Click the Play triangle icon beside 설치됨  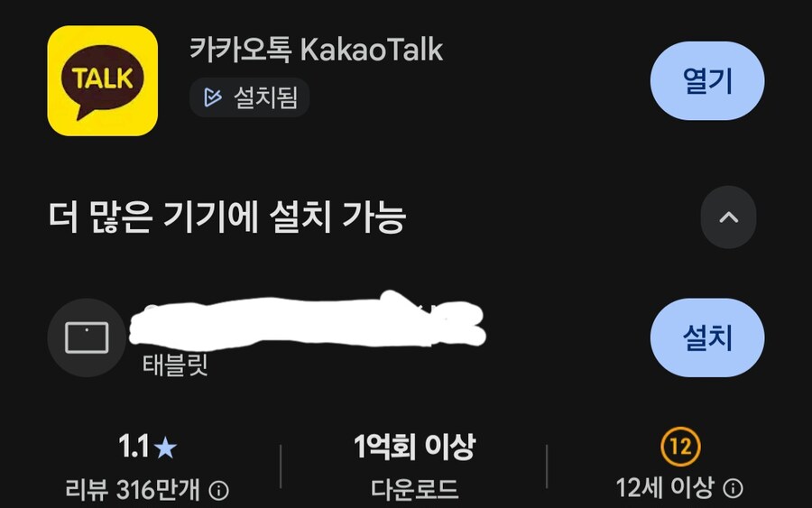tap(212, 97)
